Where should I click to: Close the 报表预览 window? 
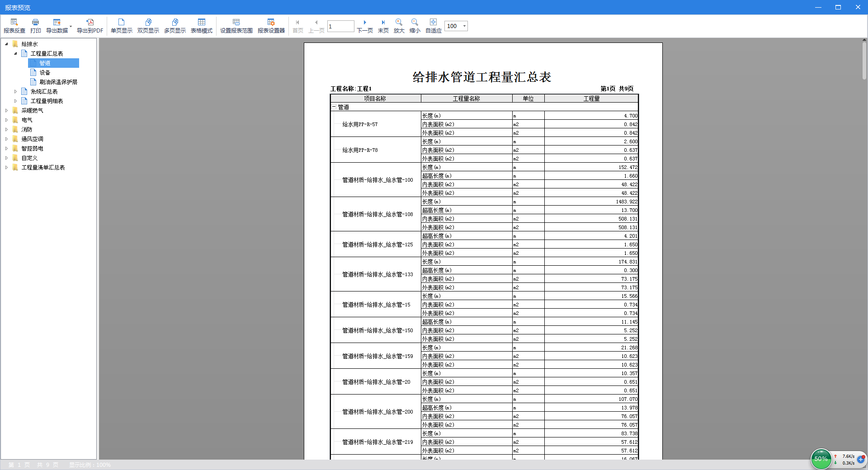tap(858, 7)
